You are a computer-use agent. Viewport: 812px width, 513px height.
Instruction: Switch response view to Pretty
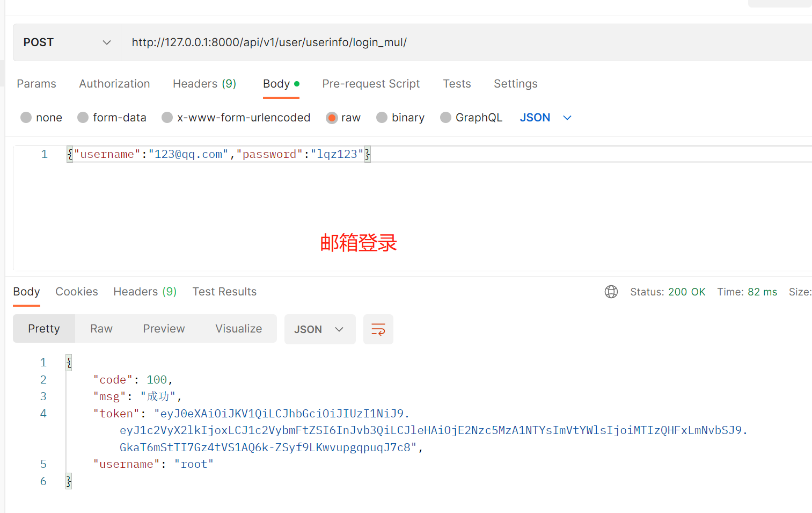point(44,329)
